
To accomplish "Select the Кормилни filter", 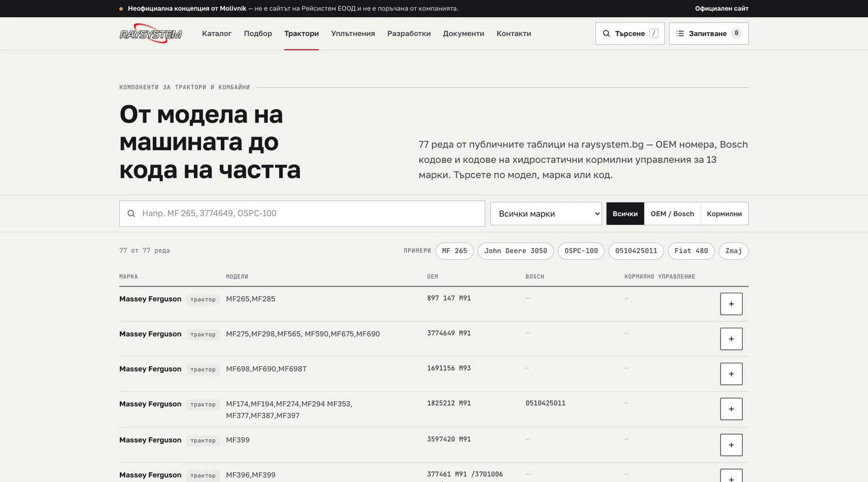I will pyautogui.click(x=724, y=214).
